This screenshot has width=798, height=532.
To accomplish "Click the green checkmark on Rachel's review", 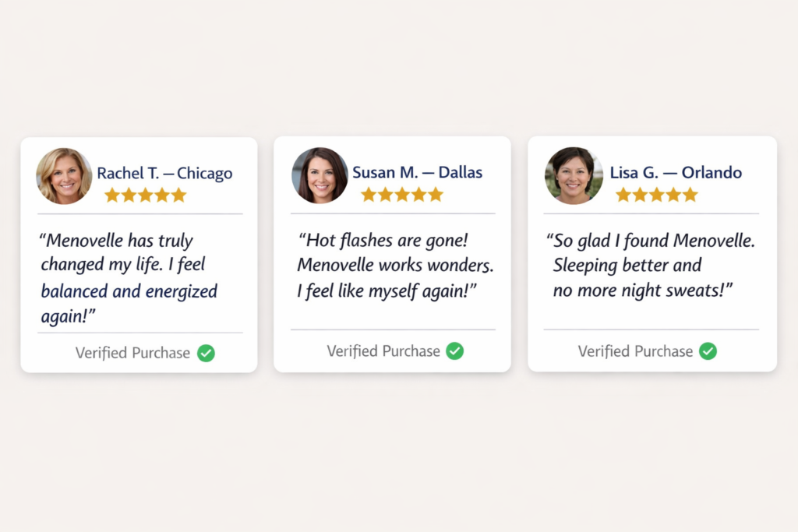I will click(206, 353).
